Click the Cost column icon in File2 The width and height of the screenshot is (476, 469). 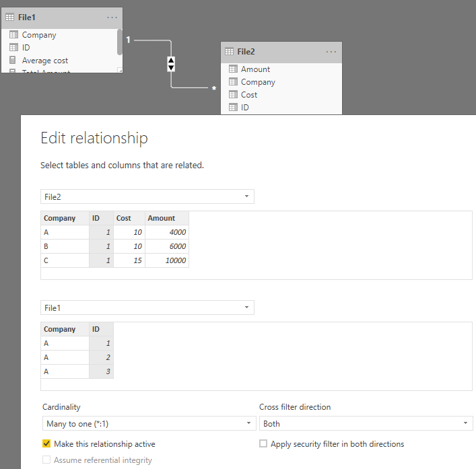point(233,95)
